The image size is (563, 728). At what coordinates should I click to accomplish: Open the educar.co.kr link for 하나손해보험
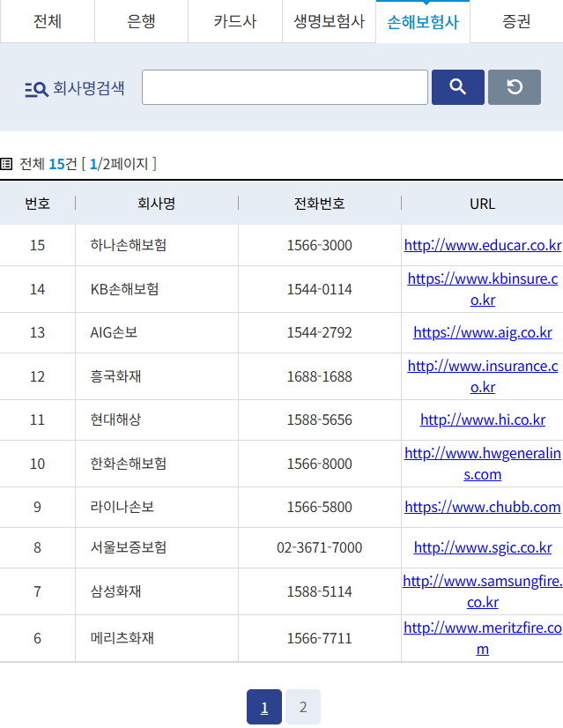pos(483,245)
